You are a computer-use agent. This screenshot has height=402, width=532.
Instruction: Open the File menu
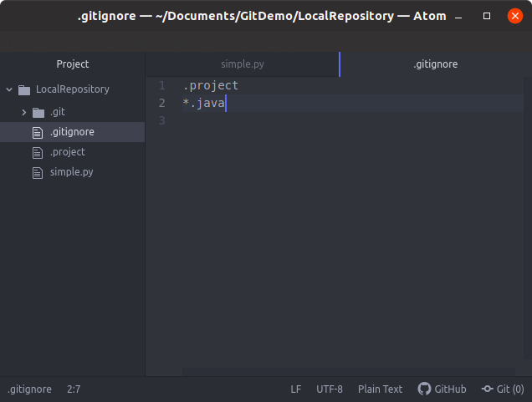pos(15,42)
